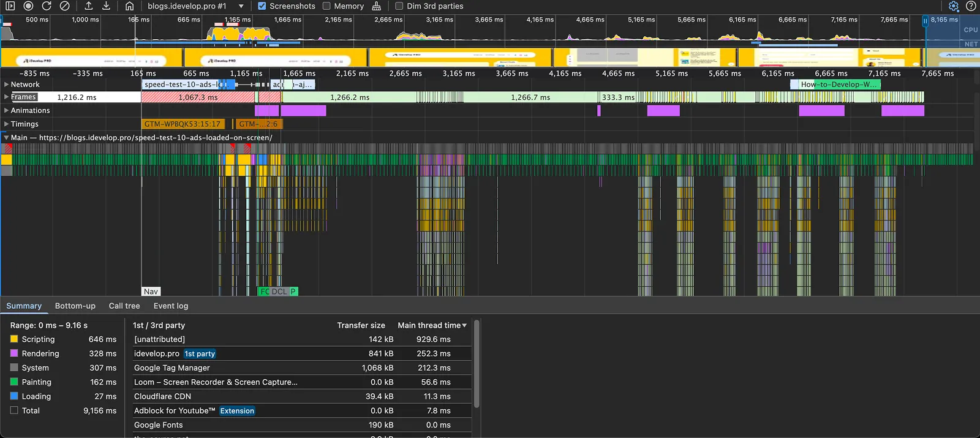
Task: Click the collect garbage broom icon
Action: 377,6
